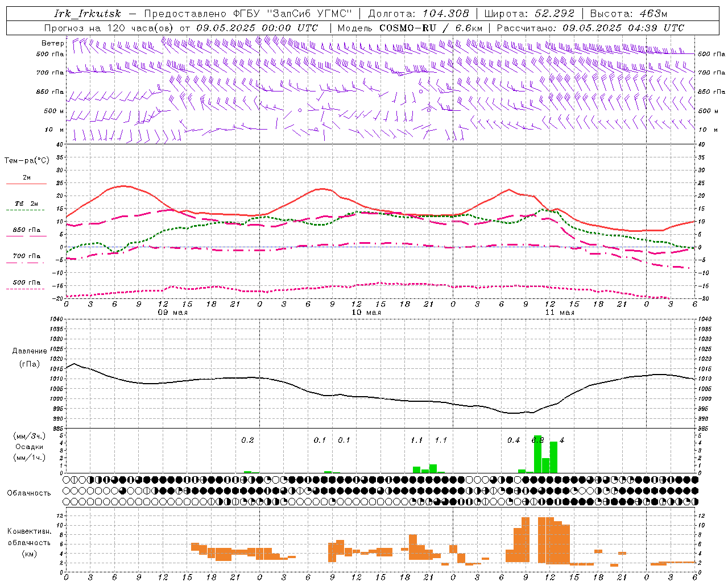
Task: Click the '0.4' precipitation amount value
Action: 514,440
